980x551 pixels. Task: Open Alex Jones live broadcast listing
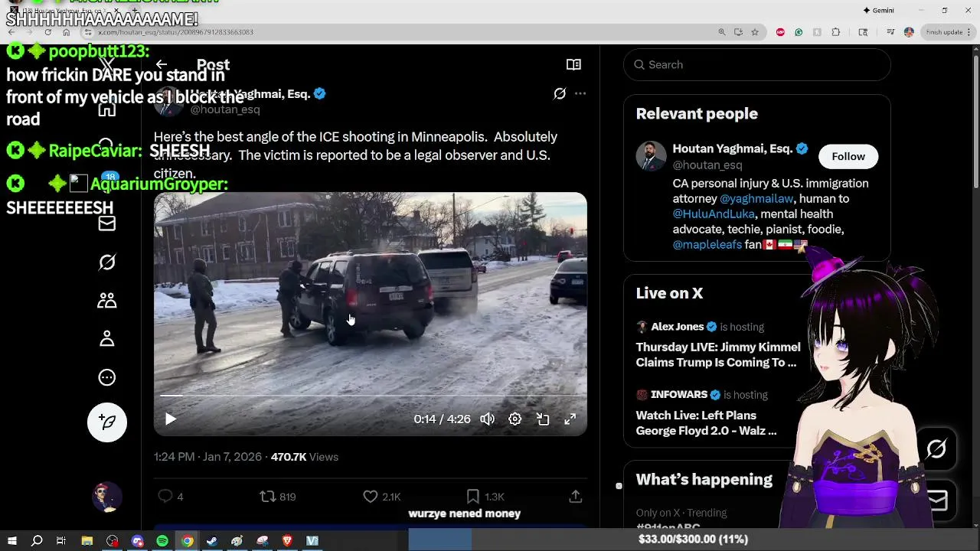718,345
